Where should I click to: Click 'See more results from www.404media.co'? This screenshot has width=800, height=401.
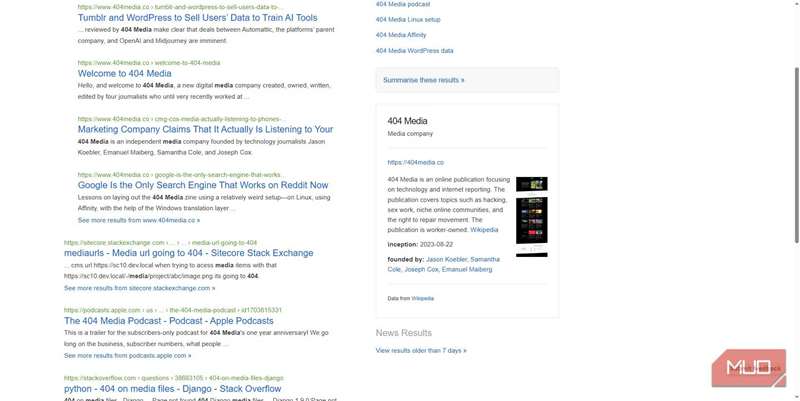click(139, 220)
